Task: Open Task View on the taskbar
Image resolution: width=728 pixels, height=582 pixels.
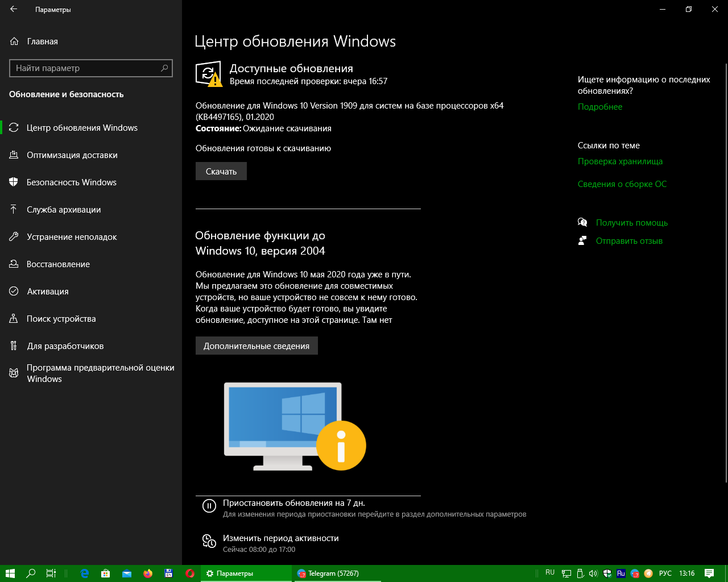Action: tap(51, 573)
